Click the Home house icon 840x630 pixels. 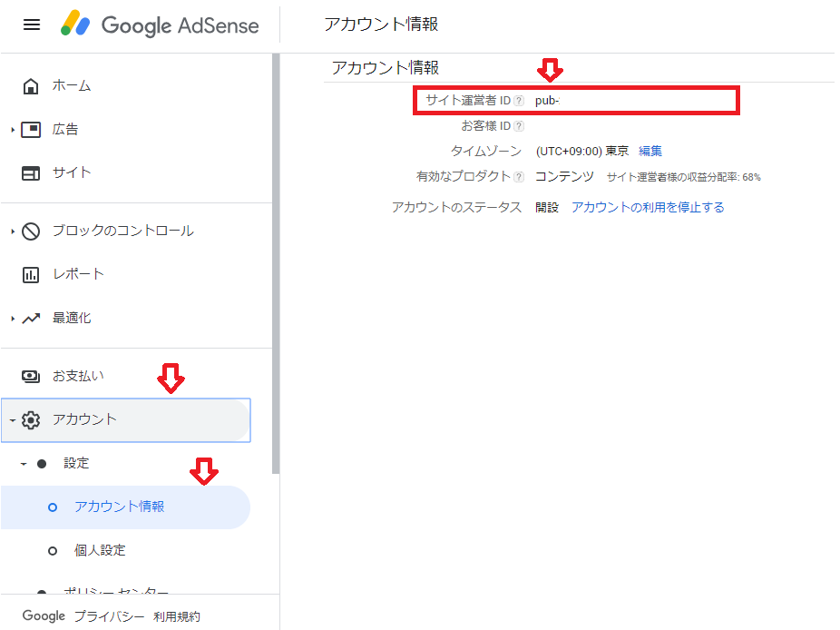[31, 86]
